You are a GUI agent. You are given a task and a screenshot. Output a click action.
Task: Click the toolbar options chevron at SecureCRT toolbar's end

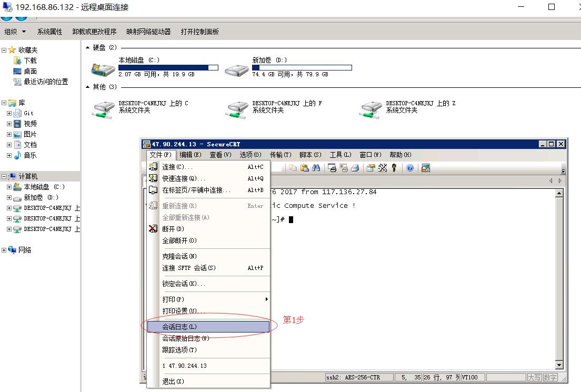tap(563, 171)
